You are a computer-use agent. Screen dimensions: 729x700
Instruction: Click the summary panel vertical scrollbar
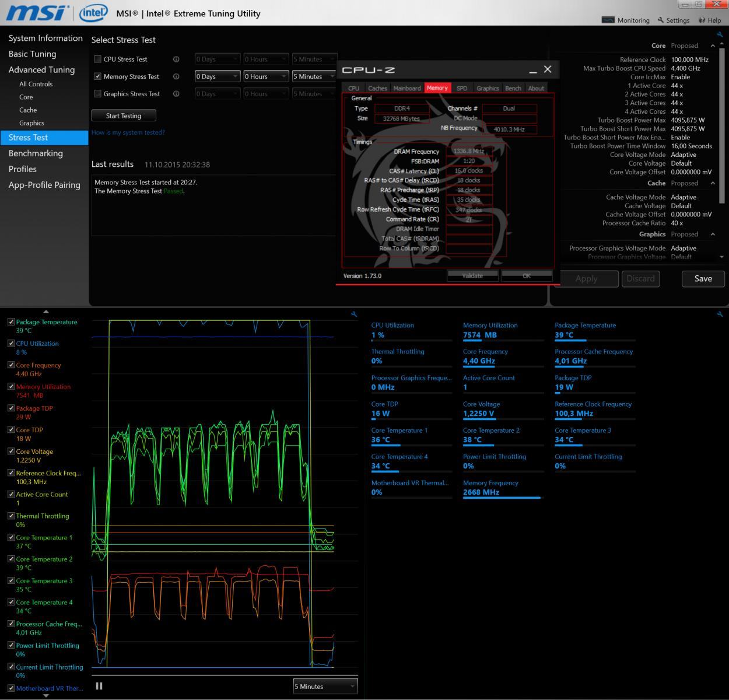coord(722,127)
